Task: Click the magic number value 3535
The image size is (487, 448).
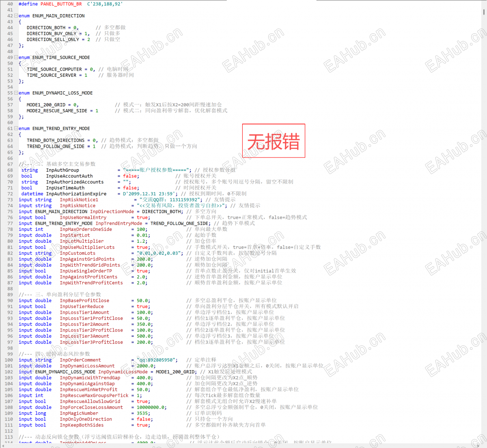Action: (x=142, y=414)
